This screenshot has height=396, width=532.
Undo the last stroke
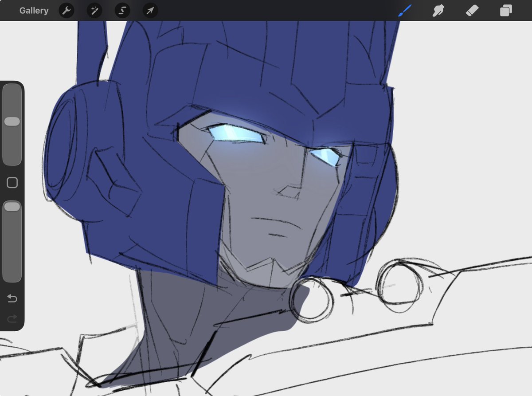[12, 299]
